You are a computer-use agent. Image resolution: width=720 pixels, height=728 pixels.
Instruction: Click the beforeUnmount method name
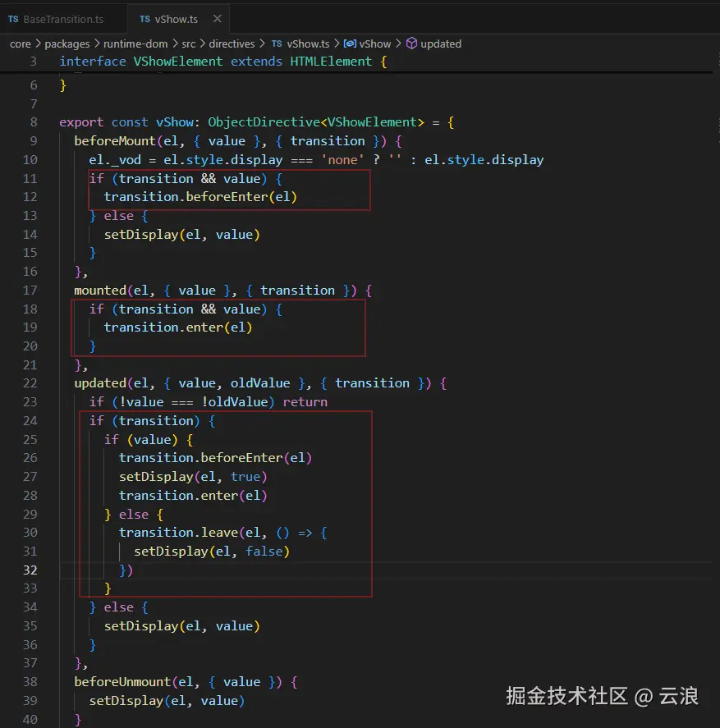click(x=122, y=681)
